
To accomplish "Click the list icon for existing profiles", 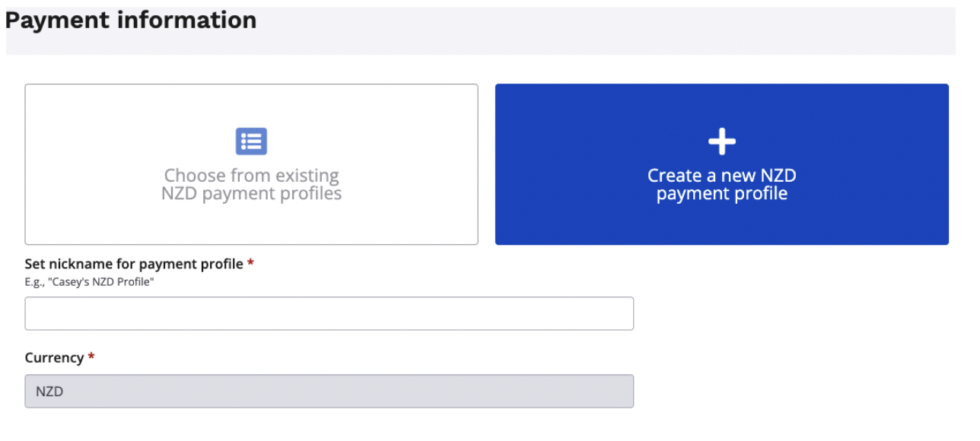I will [251, 141].
